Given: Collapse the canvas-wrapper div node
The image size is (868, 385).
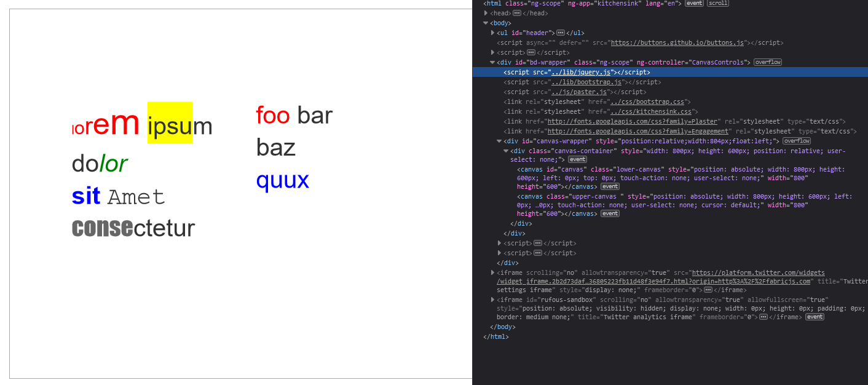Looking at the screenshot, I should pos(500,141).
